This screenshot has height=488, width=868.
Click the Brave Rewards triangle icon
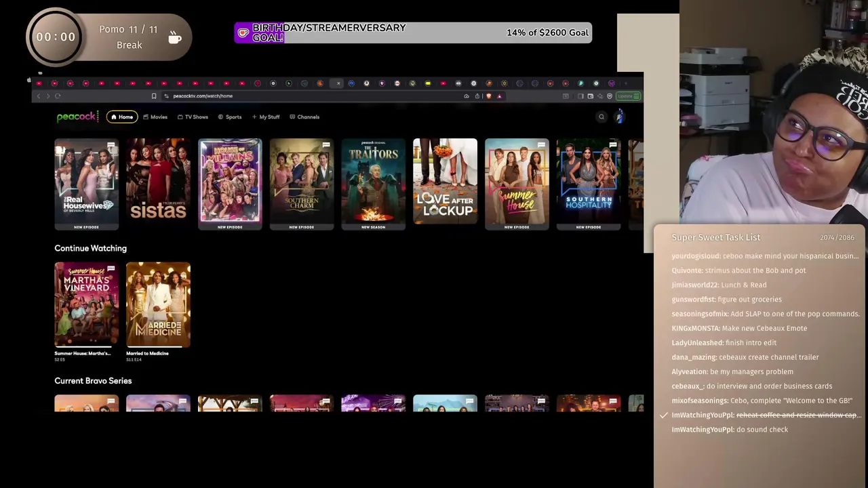499,96
